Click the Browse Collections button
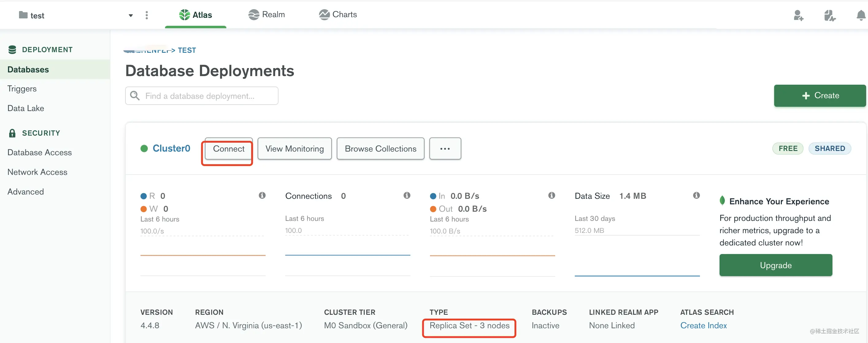Viewport: 868px width, 343px height. tap(380, 148)
